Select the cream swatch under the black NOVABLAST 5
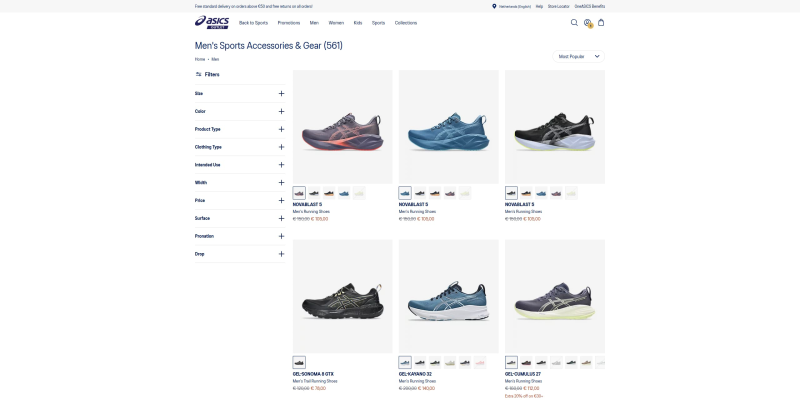Screen dimensions: 800x400 571,193
